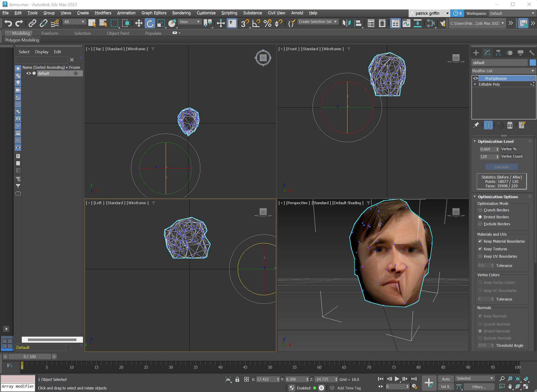Image resolution: width=537 pixels, height=392 pixels.
Task: Select Crunch Borders optimization mode
Action: (x=480, y=210)
